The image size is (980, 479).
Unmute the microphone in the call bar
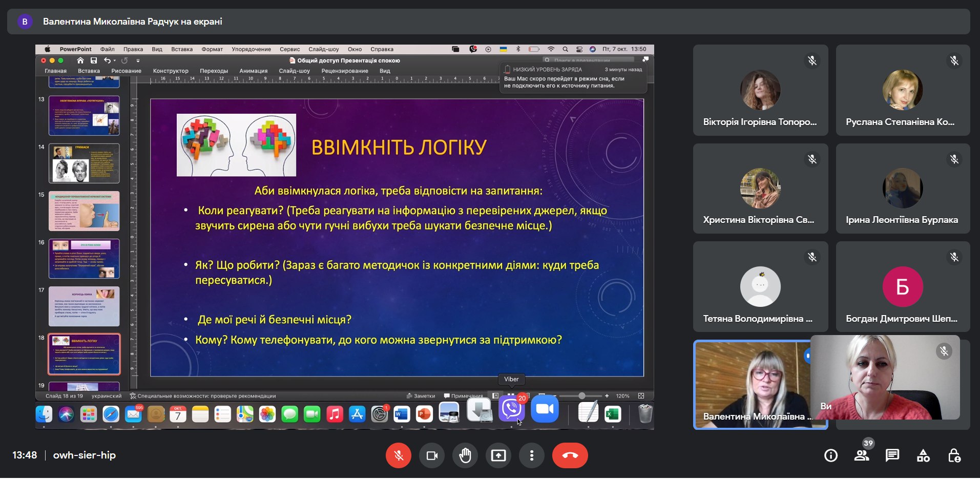pos(399,455)
